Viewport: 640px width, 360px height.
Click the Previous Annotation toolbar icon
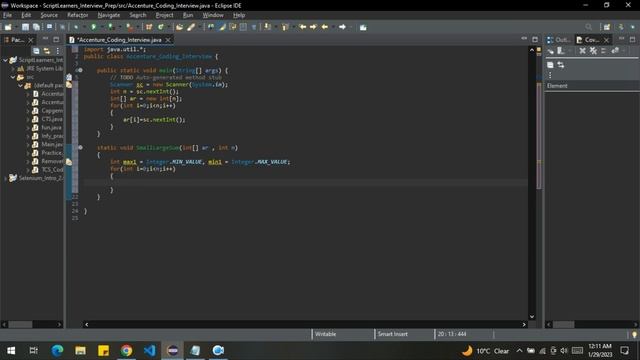tap(285, 27)
